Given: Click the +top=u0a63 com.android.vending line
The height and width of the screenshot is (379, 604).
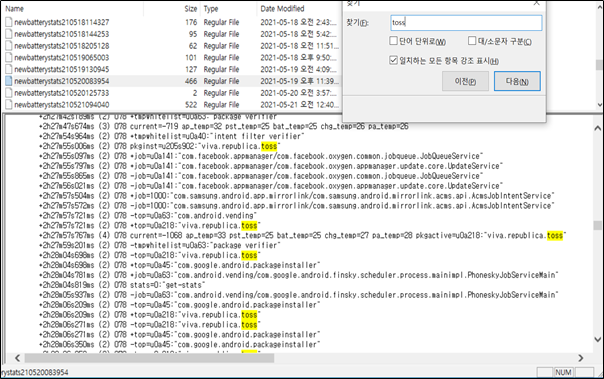Looking at the screenshot, I should point(148,216).
